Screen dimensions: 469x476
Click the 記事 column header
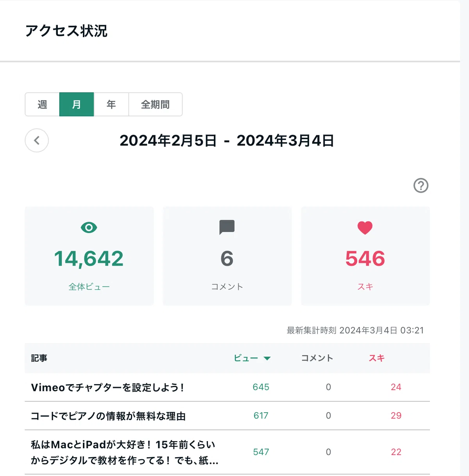[39, 358]
